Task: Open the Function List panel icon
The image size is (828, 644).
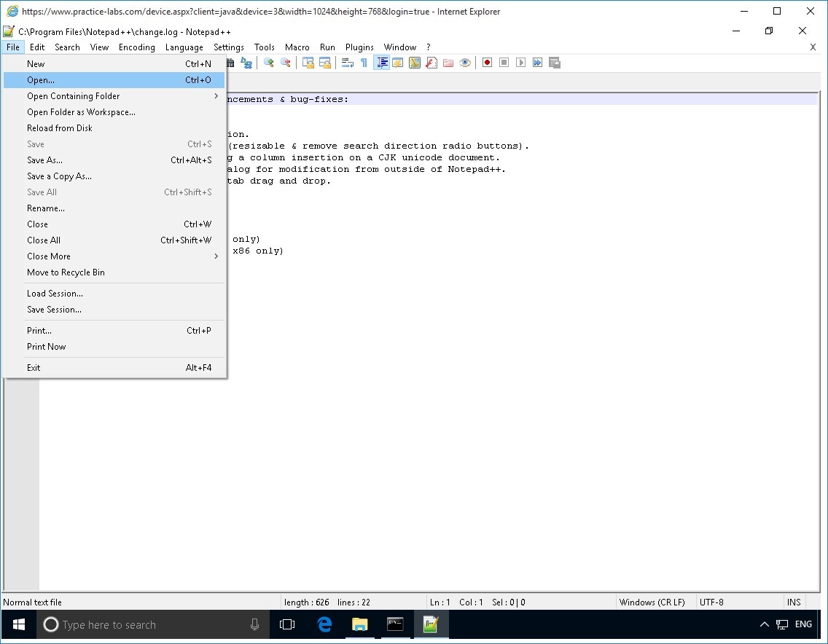Action: point(431,63)
